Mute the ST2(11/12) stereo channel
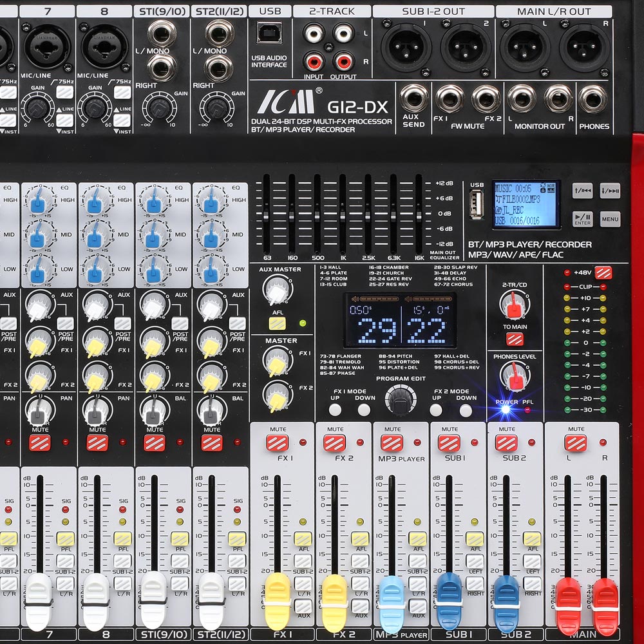 (x=212, y=443)
